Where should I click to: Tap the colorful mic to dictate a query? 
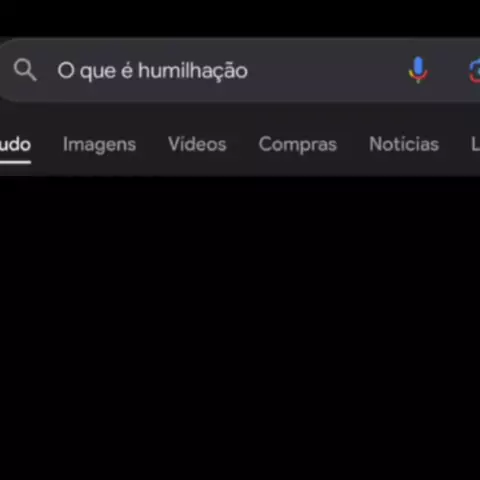418,70
